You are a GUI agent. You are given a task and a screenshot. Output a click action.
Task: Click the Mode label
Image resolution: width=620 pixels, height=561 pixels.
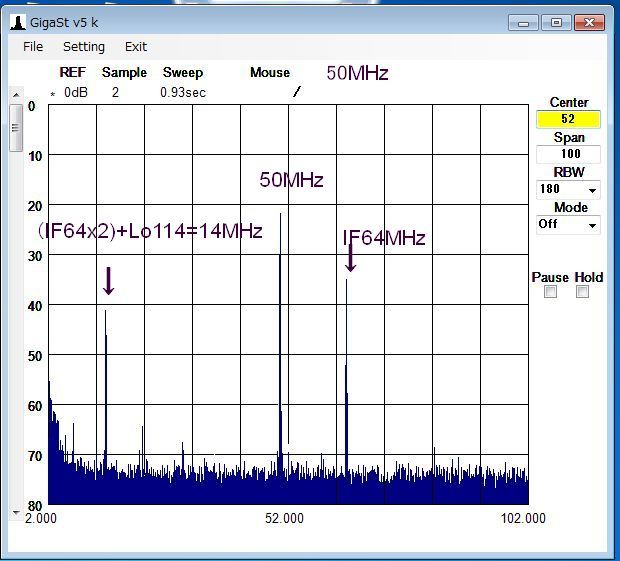tap(571, 207)
